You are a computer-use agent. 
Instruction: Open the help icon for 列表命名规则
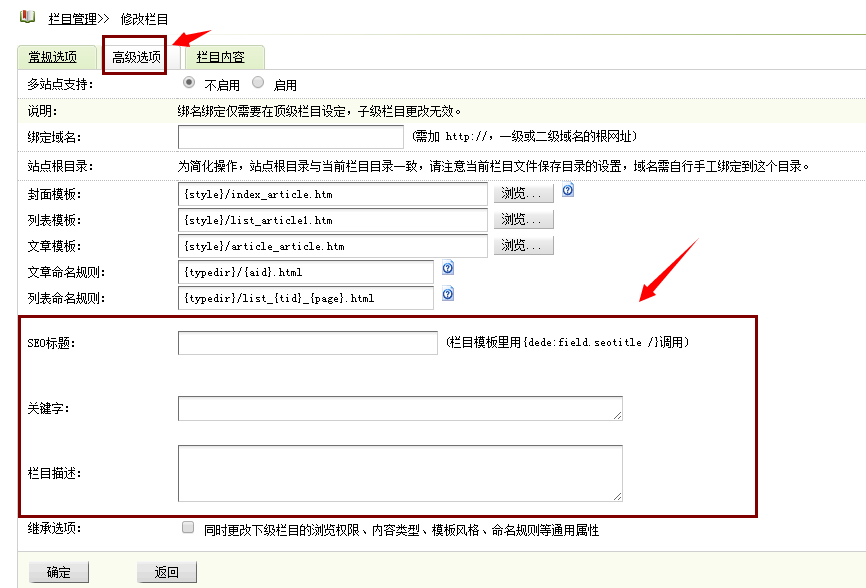[448, 294]
